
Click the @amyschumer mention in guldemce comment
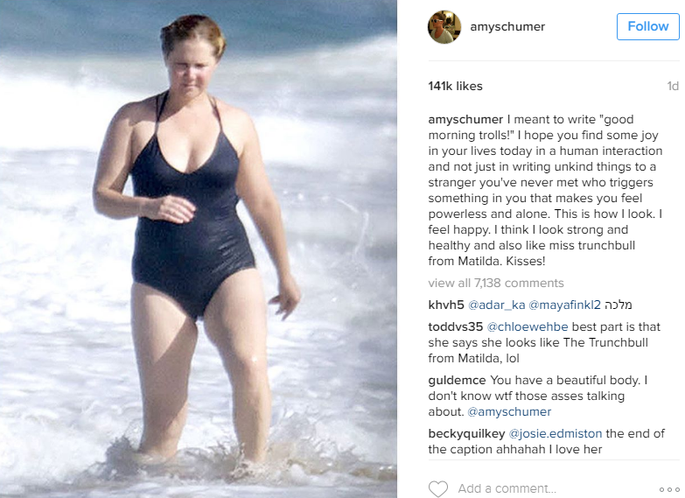(509, 412)
